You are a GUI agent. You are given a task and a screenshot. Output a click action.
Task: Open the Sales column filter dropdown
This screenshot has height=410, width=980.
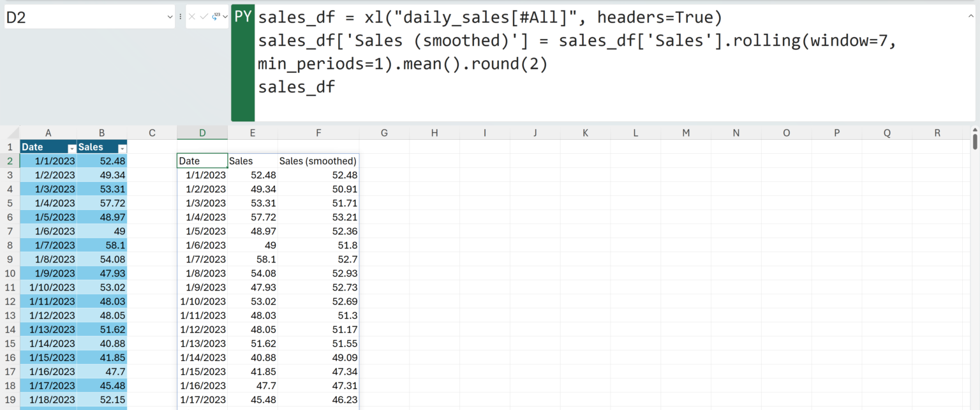coord(122,148)
